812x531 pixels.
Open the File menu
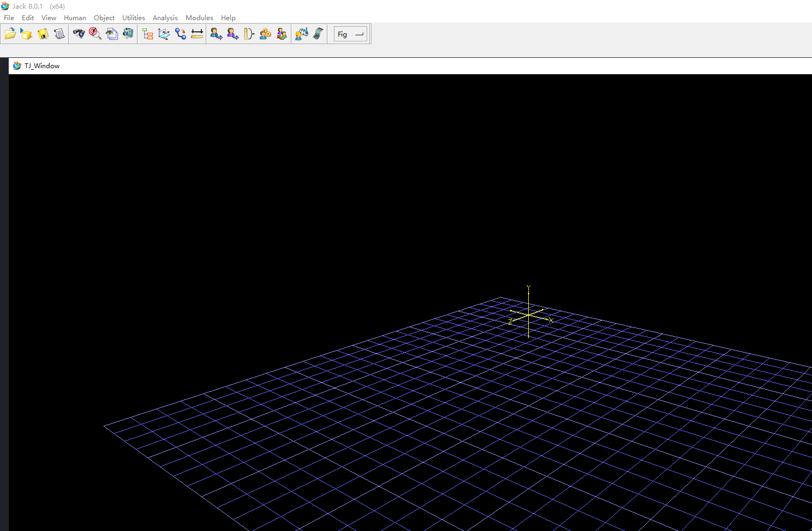[9, 18]
